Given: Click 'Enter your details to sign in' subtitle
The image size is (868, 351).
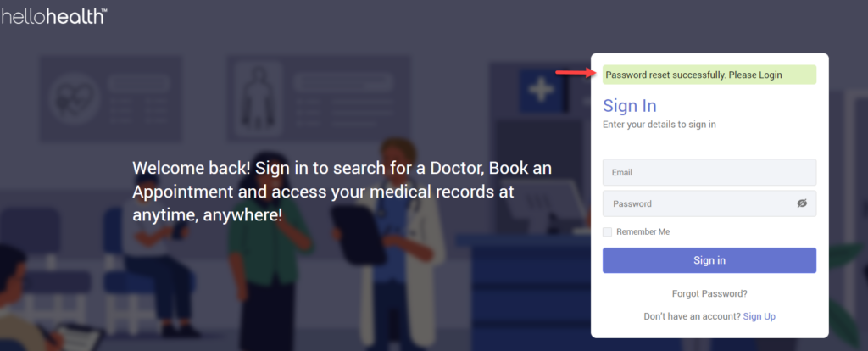Looking at the screenshot, I should pyautogui.click(x=659, y=125).
